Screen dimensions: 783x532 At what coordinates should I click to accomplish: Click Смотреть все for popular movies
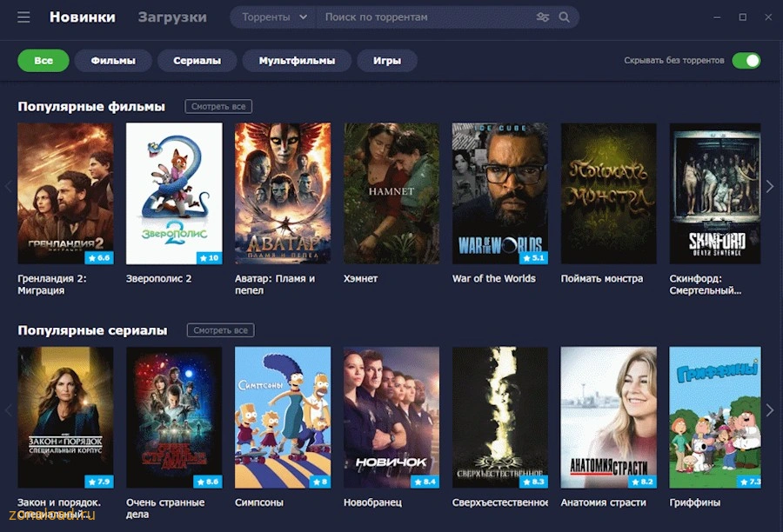click(218, 106)
